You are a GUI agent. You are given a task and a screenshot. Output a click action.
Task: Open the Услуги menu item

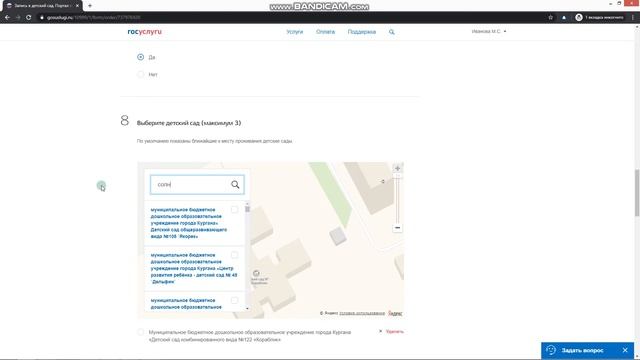point(295,32)
